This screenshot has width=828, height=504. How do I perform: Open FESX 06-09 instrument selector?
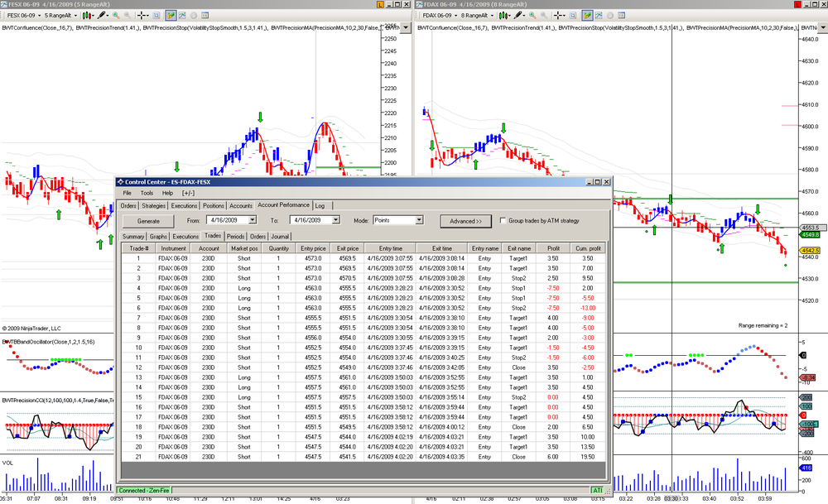22,15
